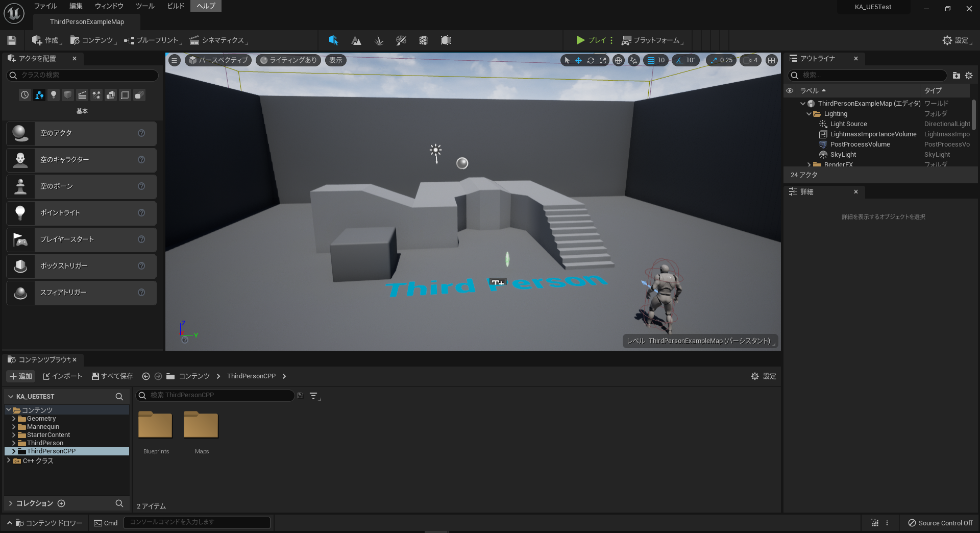Open the Lit view mode dropdown

[x=288, y=60]
